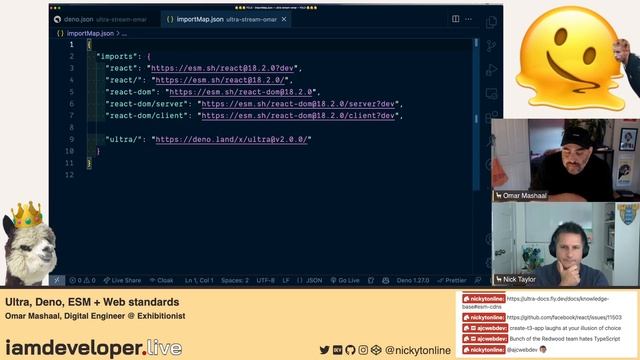Change end of line sequence via LF
Image resolution: width=640 pixels, height=360 pixels.
(x=286, y=280)
